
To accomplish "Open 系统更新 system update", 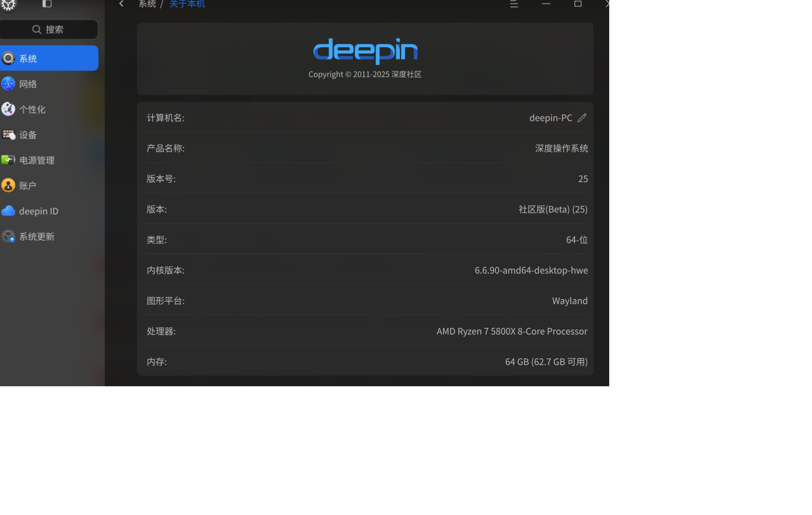I will (x=49, y=236).
